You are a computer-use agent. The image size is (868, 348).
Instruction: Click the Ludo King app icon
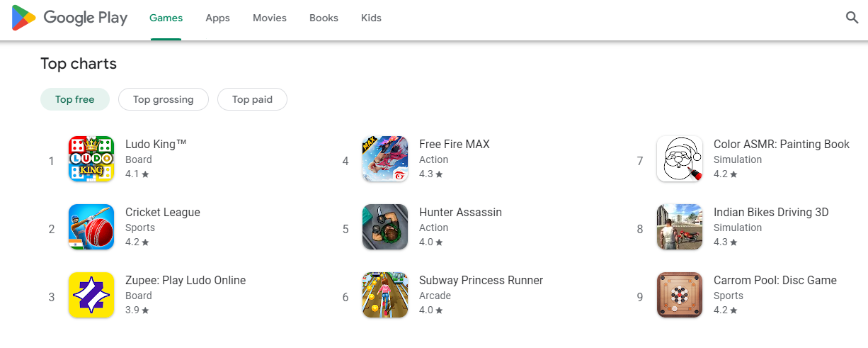(x=91, y=159)
